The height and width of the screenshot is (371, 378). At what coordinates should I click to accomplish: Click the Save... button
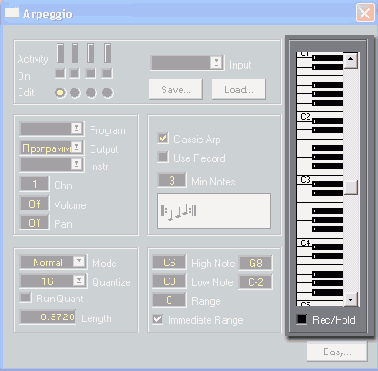pyautogui.click(x=176, y=89)
